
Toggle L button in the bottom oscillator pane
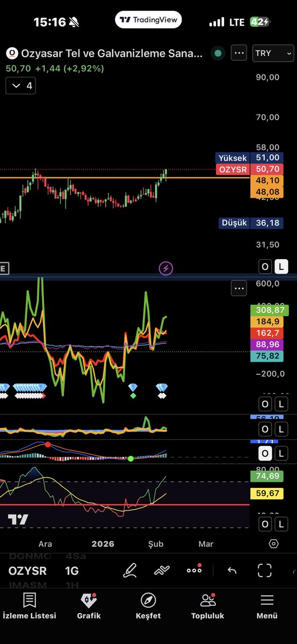281,524
